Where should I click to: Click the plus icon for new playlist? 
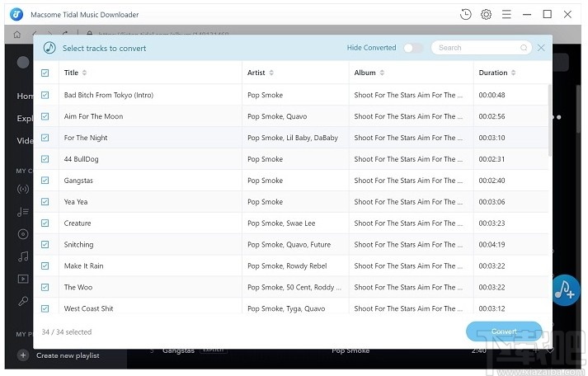click(x=23, y=355)
